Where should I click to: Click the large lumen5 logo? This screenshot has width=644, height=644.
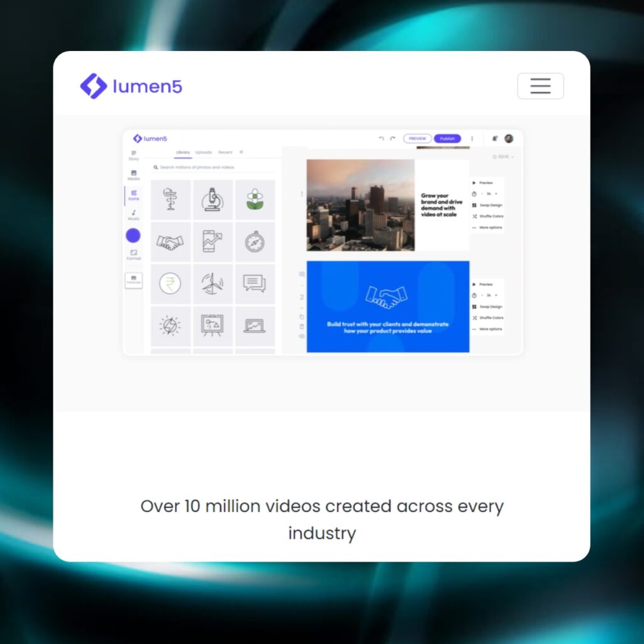131,86
